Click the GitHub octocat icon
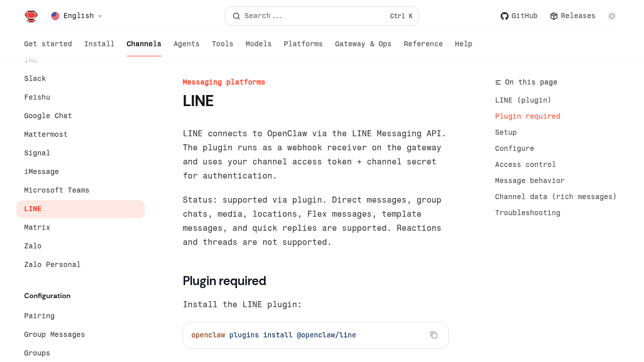 [504, 16]
